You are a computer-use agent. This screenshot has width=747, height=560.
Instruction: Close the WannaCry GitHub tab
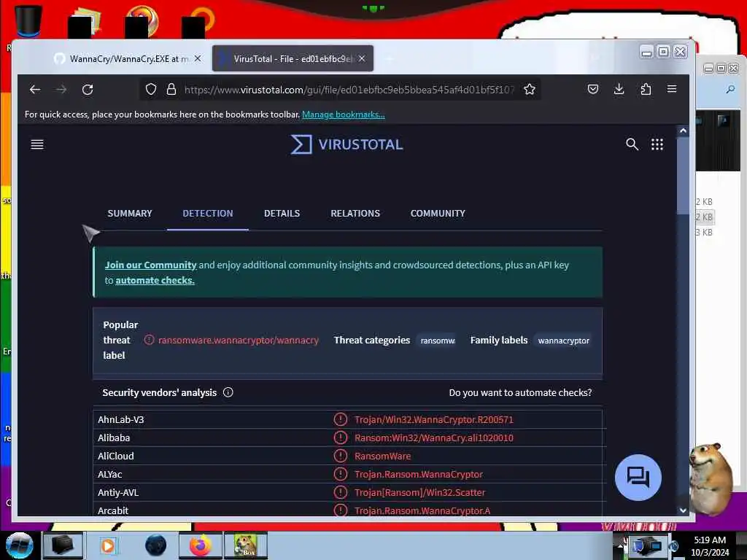tap(198, 58)
